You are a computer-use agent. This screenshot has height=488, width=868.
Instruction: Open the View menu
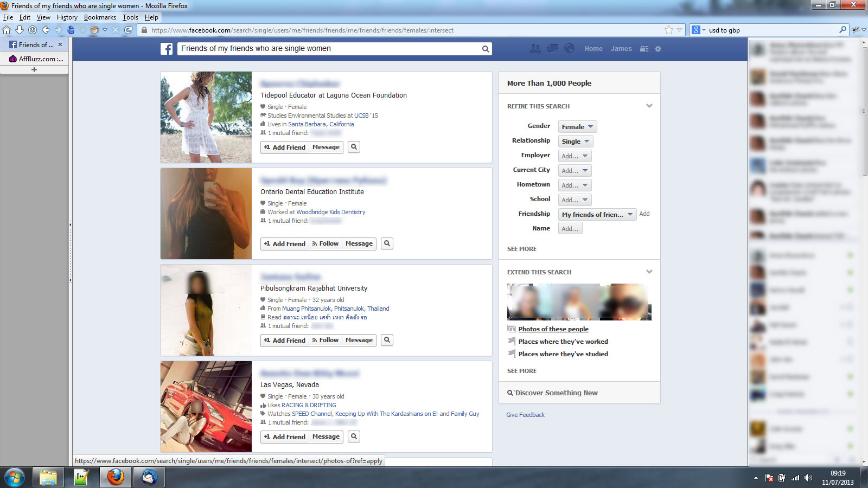pos(43,17)
